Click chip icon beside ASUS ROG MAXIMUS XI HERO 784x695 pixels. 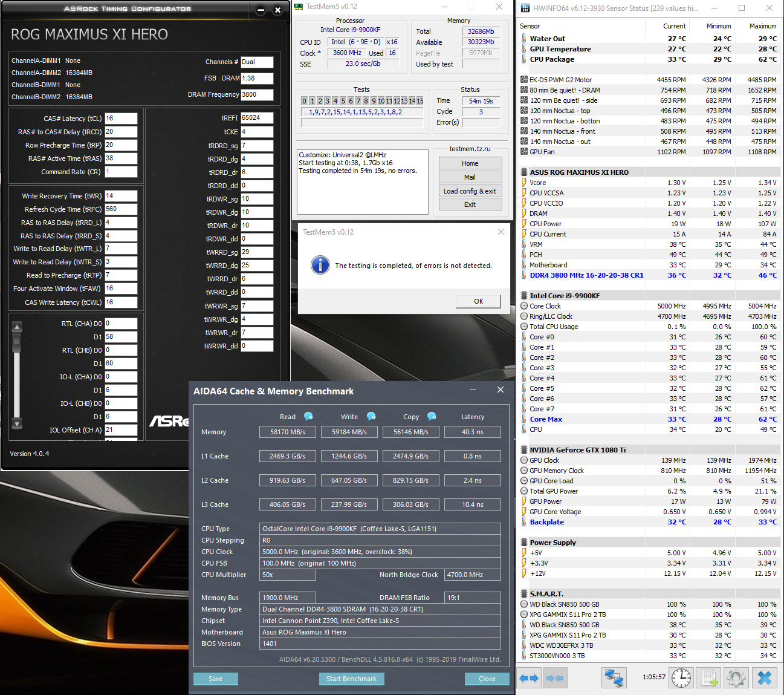(x=524, y=172)
